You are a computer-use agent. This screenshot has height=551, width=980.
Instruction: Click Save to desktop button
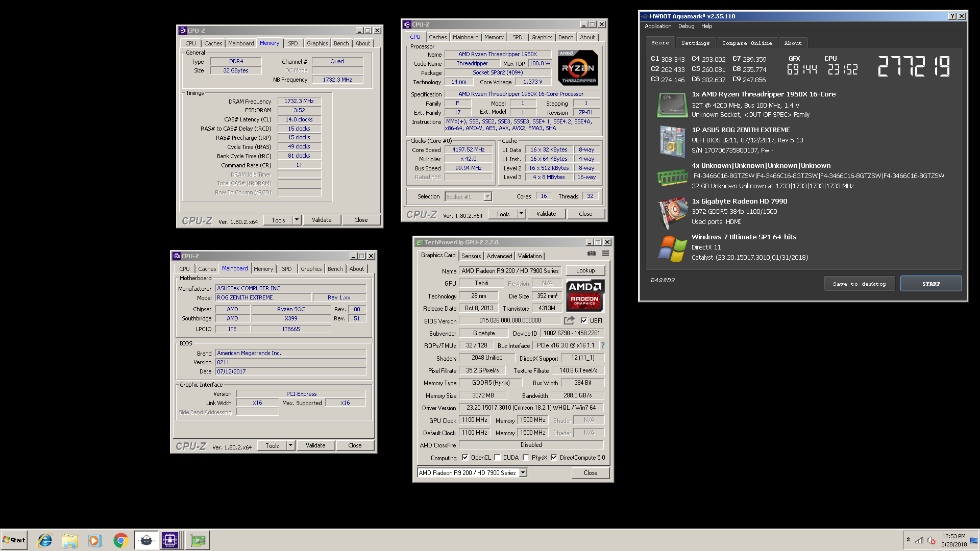pos(860,284)
